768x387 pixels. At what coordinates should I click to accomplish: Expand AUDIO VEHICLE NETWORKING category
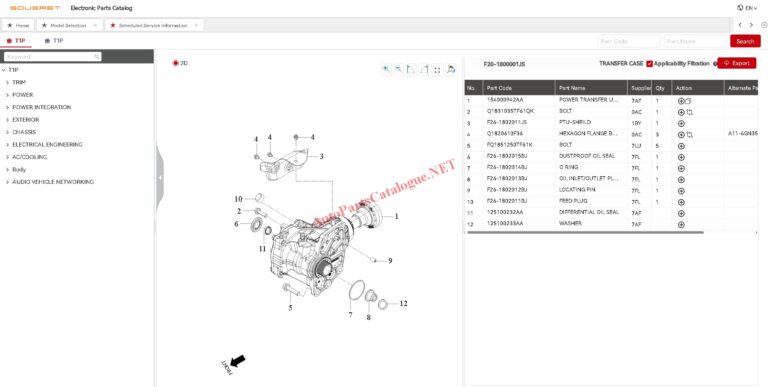point(7,182)
